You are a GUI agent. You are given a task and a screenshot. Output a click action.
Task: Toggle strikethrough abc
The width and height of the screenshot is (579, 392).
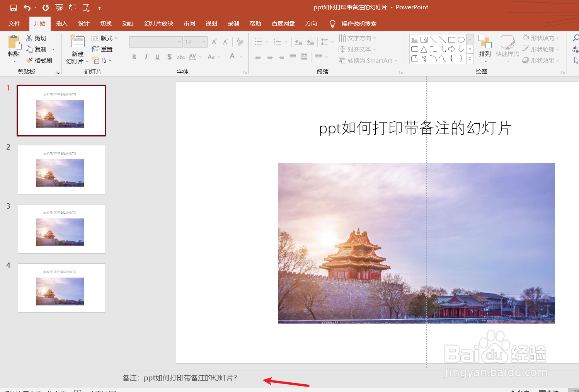181,57
